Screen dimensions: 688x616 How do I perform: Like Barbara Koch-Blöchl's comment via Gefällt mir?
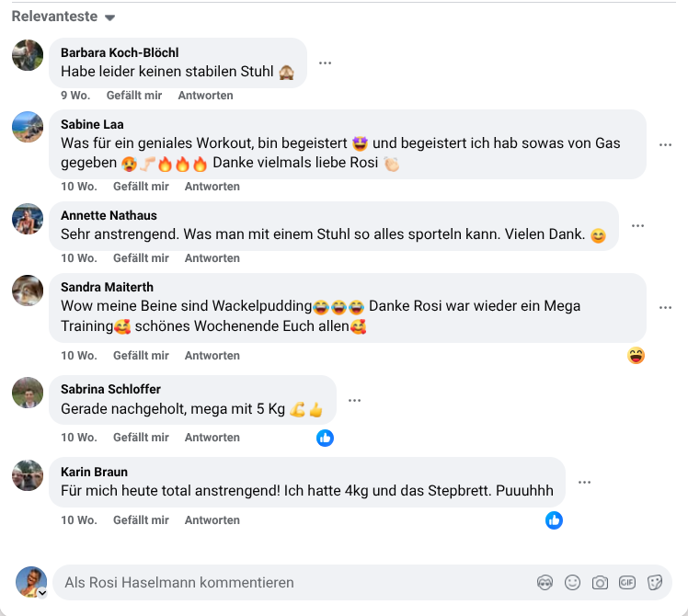(x=133, y=96)
